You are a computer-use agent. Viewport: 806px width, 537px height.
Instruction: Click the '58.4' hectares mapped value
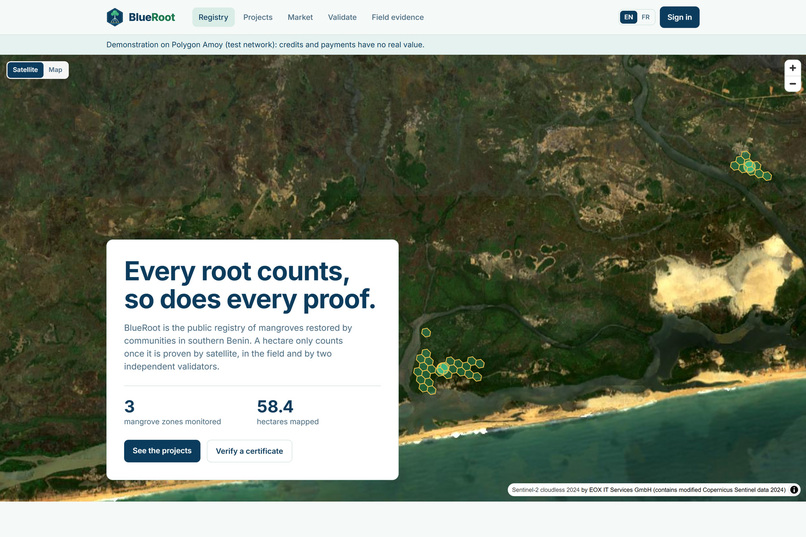click(275, 406)
